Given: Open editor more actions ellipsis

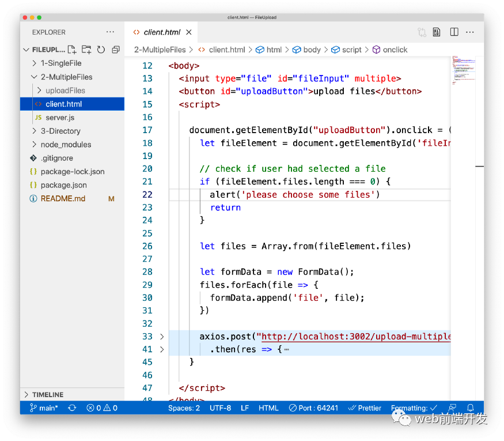Looking at the screenshot, I should coord(470,32).
